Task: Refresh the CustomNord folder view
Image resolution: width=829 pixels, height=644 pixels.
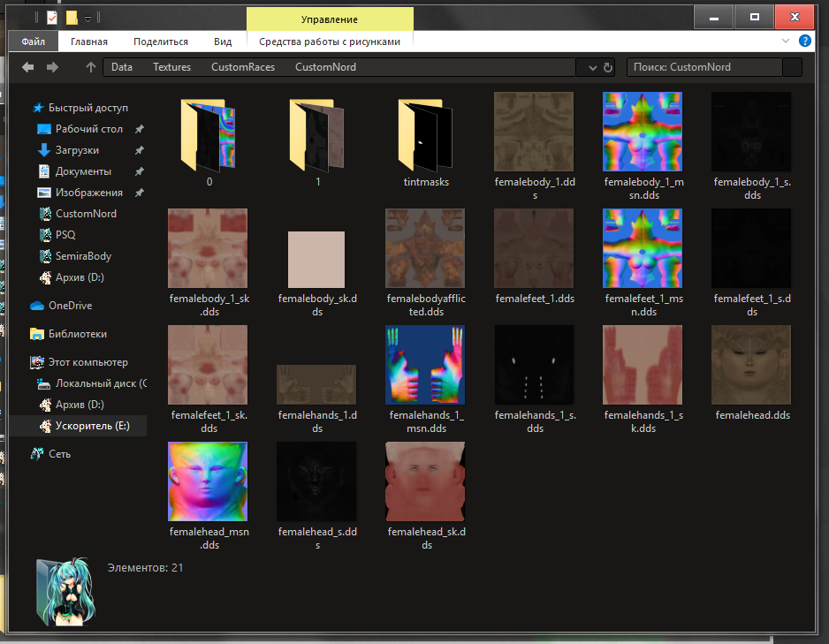Action: [608, 67]
